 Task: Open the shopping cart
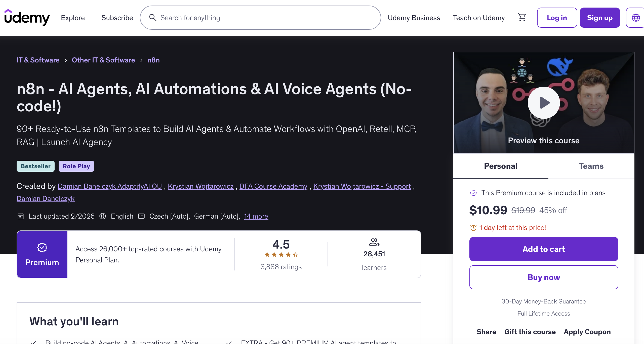tap(522, 17)
